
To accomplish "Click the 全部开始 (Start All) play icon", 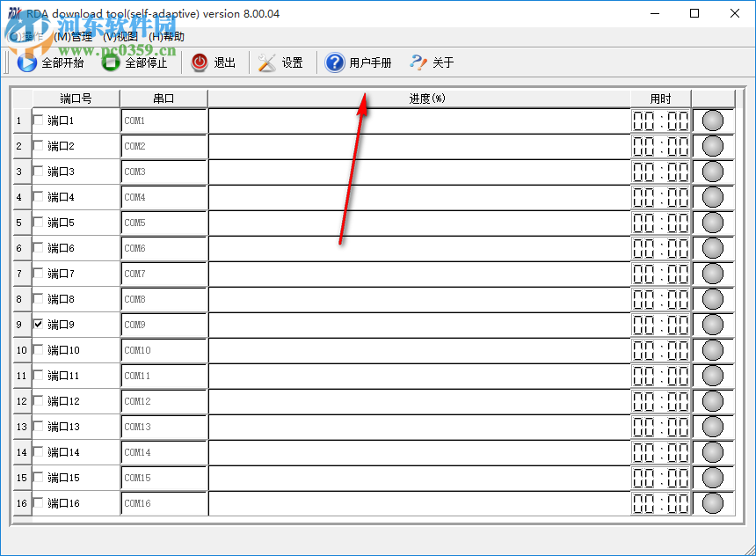I will (25, 62).
